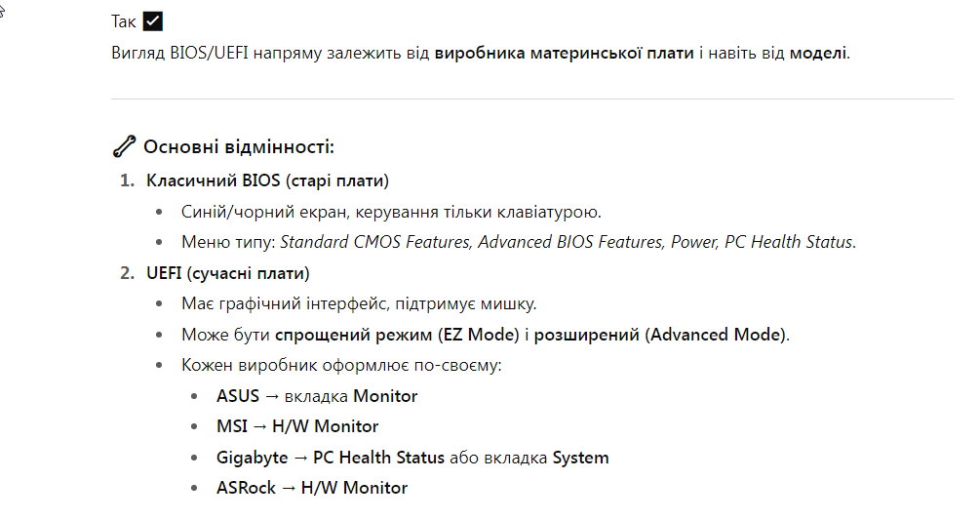Click the italic "PC Health Status" menu name
Image resolution: width=980 pixels, height=520 pixels.
[789, 242]
